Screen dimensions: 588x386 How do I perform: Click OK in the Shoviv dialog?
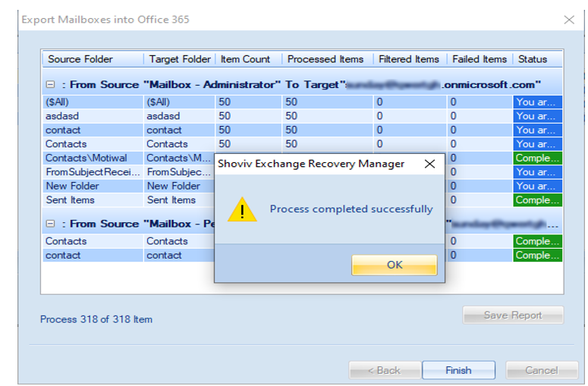394,265
